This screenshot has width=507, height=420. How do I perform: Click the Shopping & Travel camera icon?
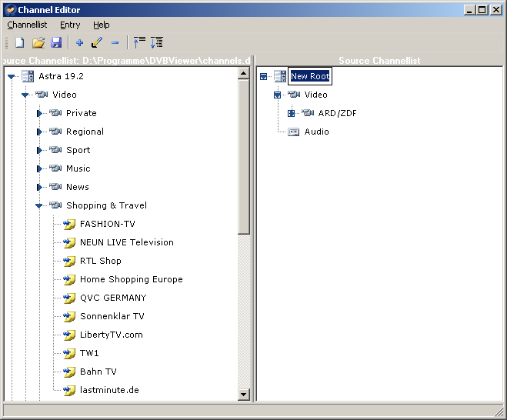[x=55, y=205]
